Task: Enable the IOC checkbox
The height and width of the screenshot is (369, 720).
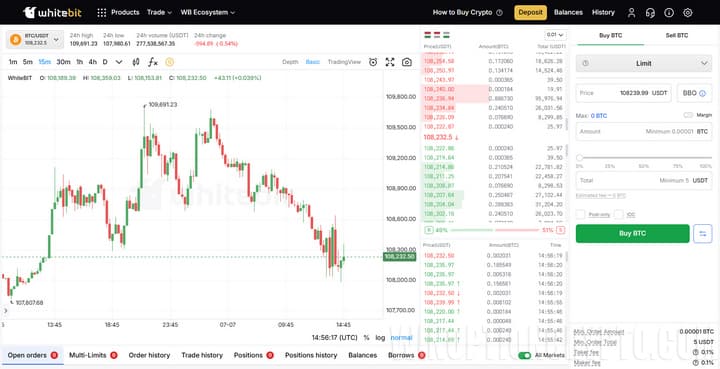Action: tap(619, 214)
